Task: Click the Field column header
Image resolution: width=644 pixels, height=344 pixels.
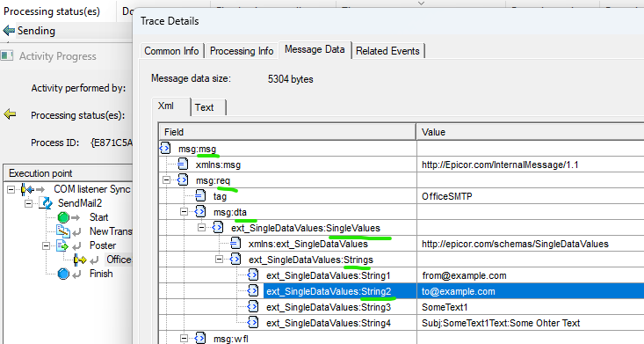Action: [287, 132]
